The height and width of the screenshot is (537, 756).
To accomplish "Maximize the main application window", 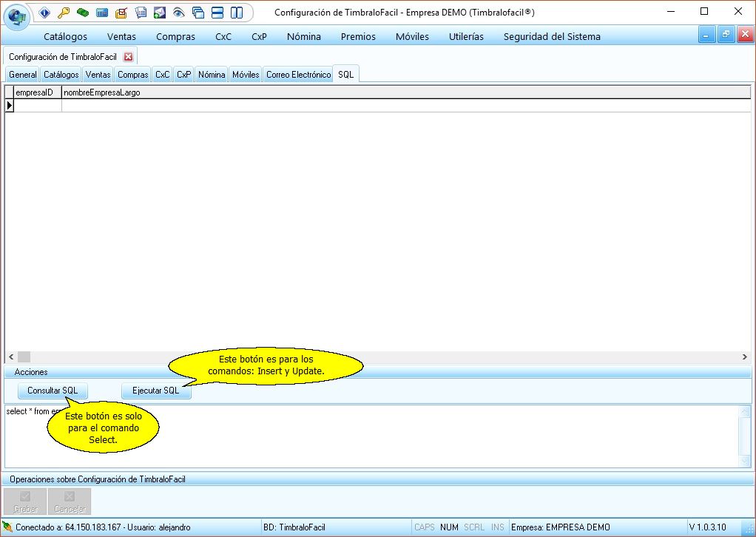I will click(x=704, y=12).
